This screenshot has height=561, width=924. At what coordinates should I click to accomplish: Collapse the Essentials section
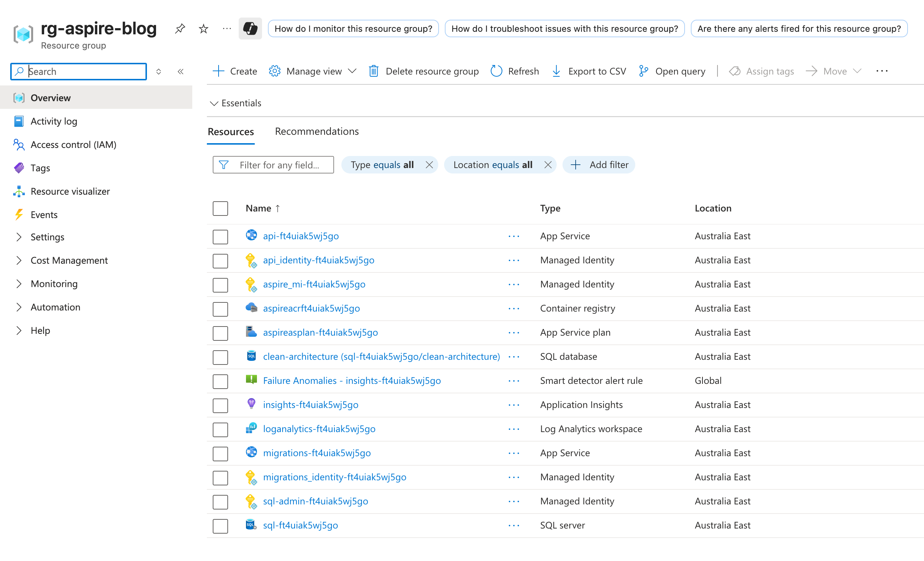[235, 103]
